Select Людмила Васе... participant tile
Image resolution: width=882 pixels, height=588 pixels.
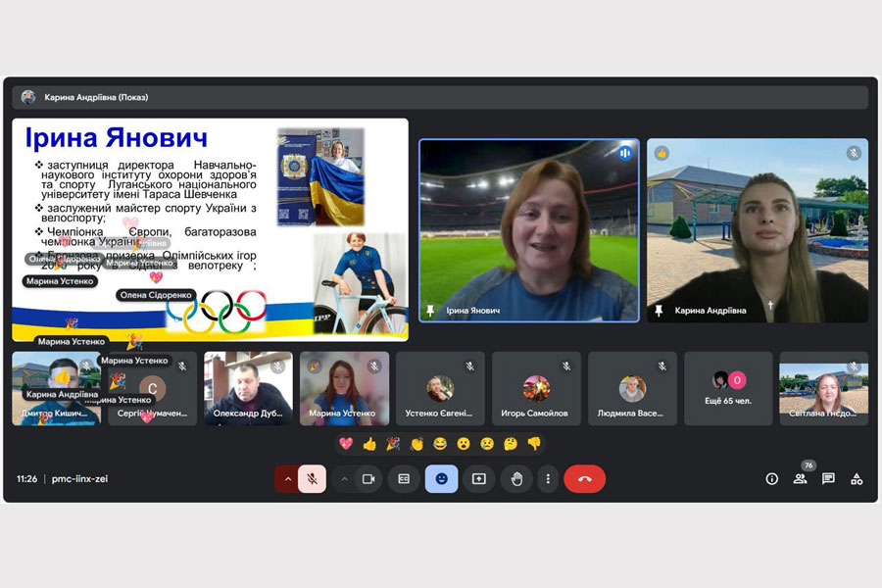pos(632,388)
